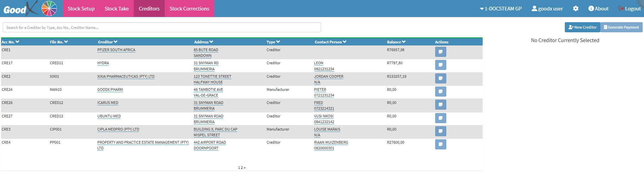Go to the Stock Take tab
The height and width of the screenshot is (178, 644).
pos(117,9)
